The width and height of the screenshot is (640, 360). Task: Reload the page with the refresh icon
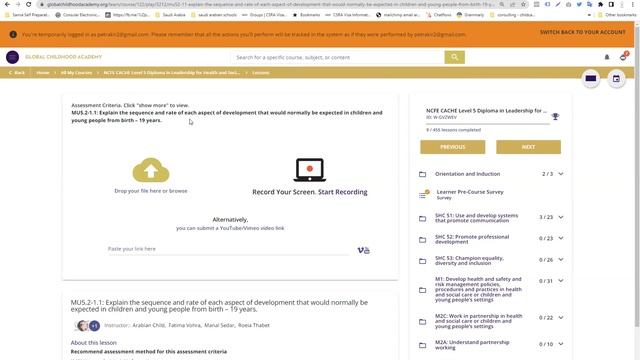(29, 4)
